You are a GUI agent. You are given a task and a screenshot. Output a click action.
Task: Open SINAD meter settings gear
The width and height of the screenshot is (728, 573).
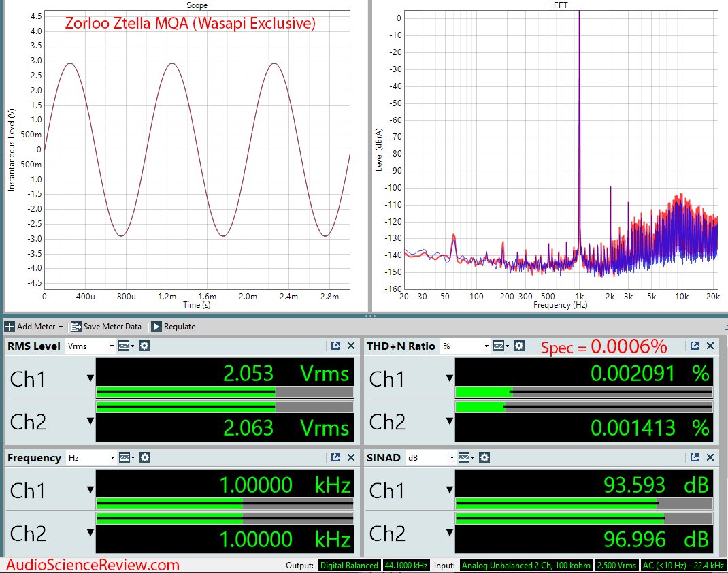point(484,458)
